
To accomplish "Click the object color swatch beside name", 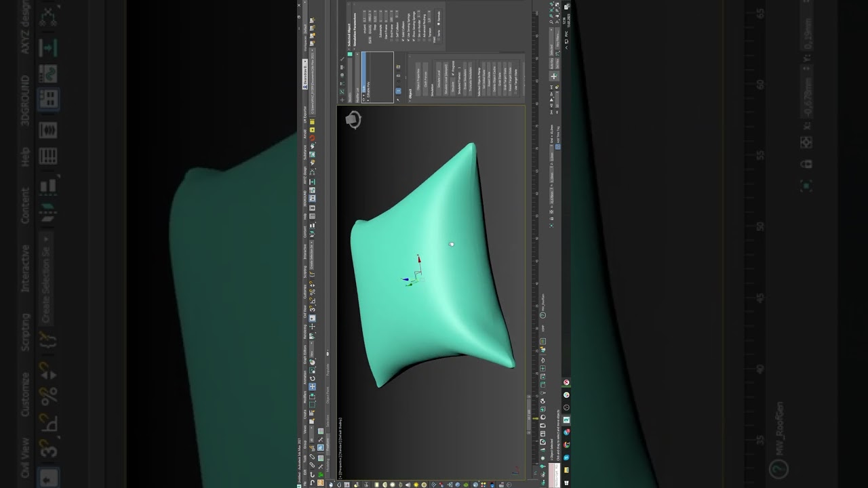I will coord(350,54).
